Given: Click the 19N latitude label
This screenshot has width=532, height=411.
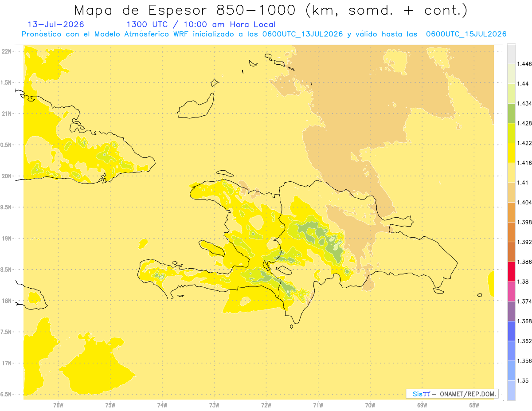Looking at the screenshot, I should coord(7,239).
